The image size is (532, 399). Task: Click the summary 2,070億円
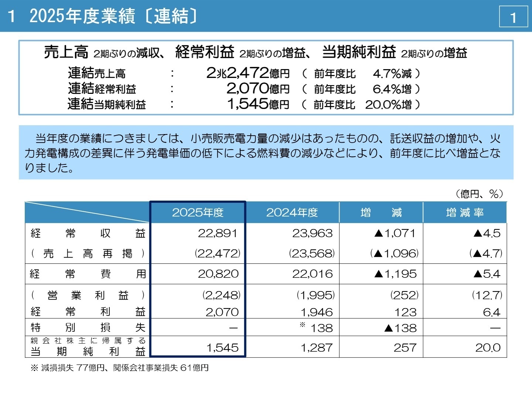[258, 88]
